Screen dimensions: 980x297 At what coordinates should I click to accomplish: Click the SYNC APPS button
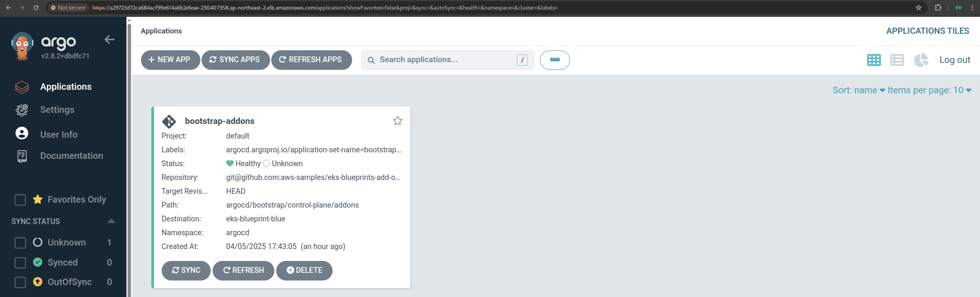pos(236,60)
